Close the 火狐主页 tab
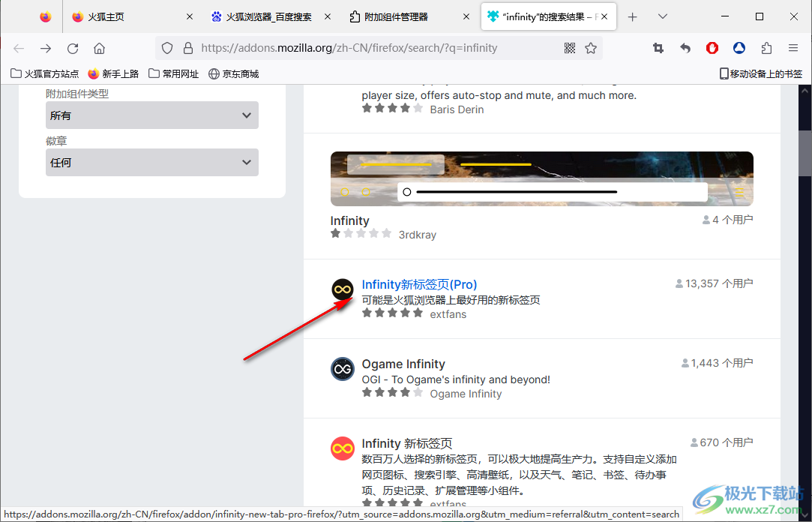812x522 pixels. click(x=190, y=17)
